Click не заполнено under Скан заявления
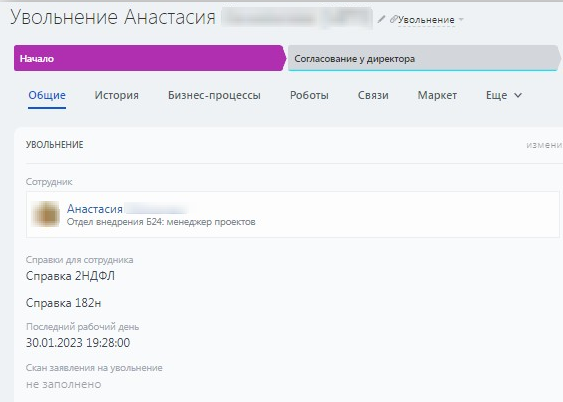Image resolution: width=563 pixels, height=402 pixels. (64, 384)
